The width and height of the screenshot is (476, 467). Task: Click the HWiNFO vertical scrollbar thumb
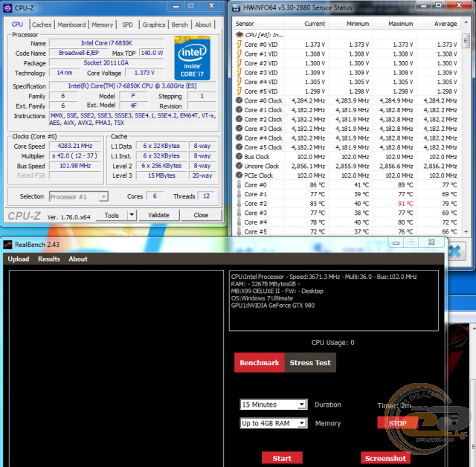(x=466, y=41)
